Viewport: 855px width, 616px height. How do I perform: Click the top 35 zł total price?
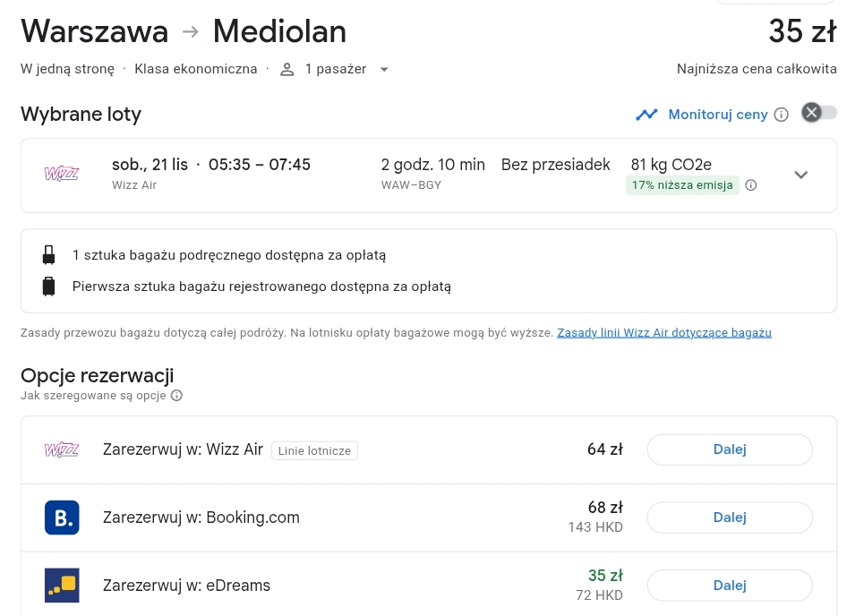(802, 31)
